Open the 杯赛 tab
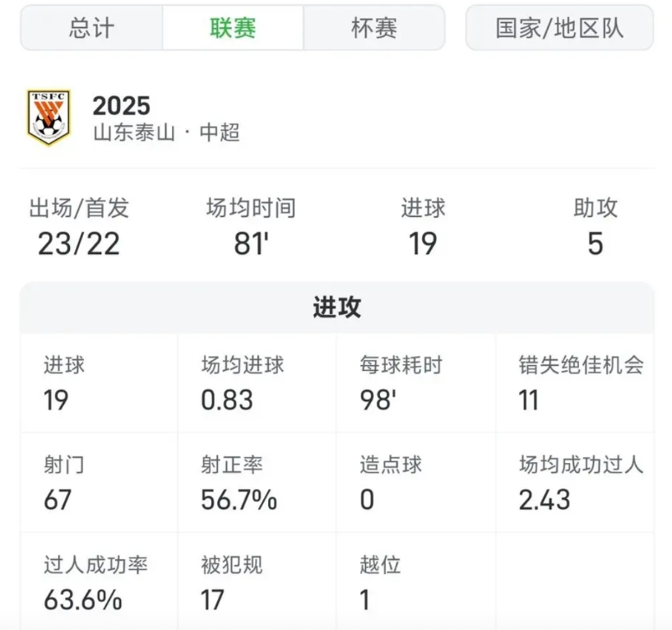The width and height of the screenshot is (672, 630). click(374, 28)
